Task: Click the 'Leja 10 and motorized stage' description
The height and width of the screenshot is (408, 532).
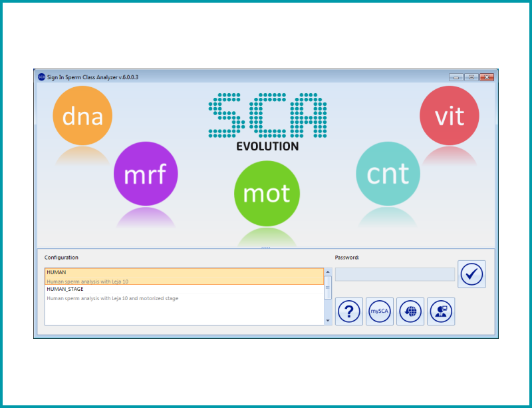Action: coord(145,298)
